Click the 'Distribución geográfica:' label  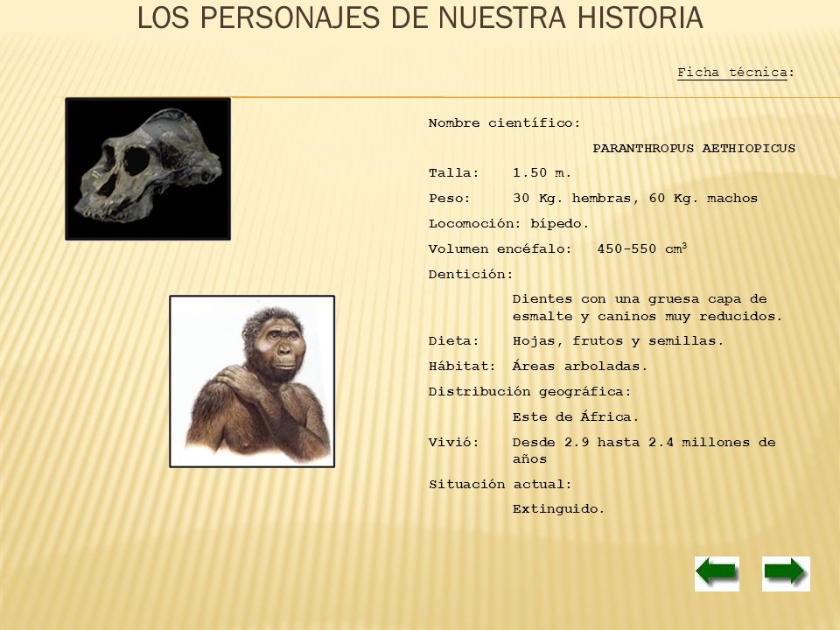tap(530, 392)
